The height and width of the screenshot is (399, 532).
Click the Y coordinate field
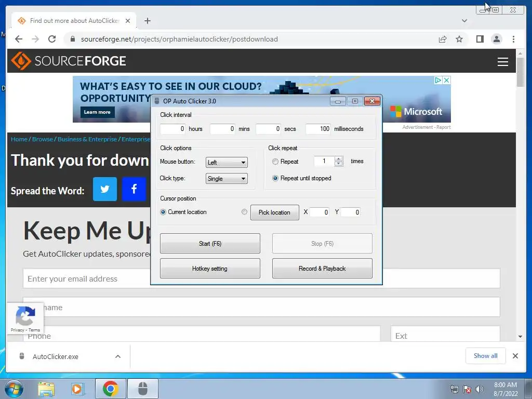click(x=351, y=212)
